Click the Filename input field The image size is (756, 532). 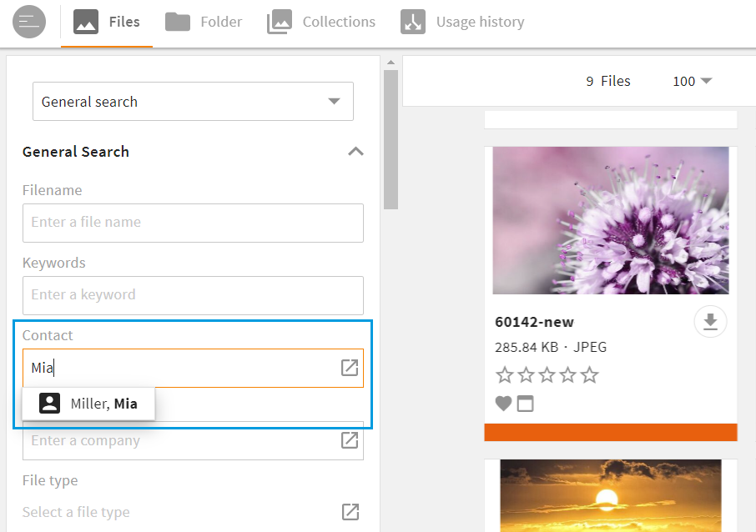[x=193, y=223]
